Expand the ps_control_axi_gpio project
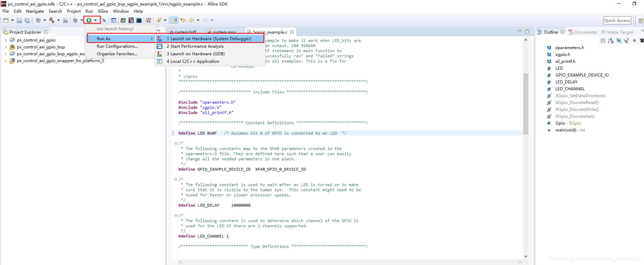The height and width of the screenshot is (265, 644). pyautogui.click(x=5, y=40)
